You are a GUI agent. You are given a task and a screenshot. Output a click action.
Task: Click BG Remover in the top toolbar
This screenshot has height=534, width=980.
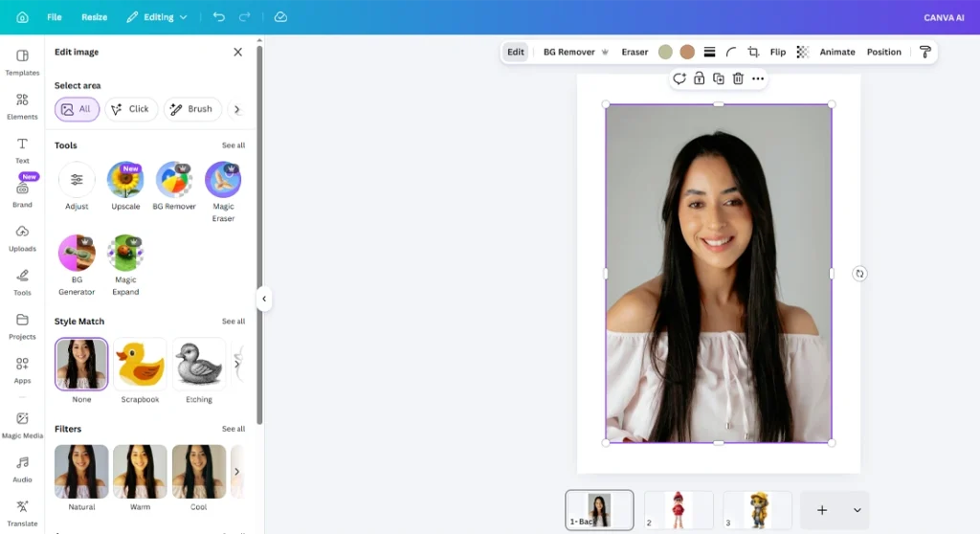575,52
